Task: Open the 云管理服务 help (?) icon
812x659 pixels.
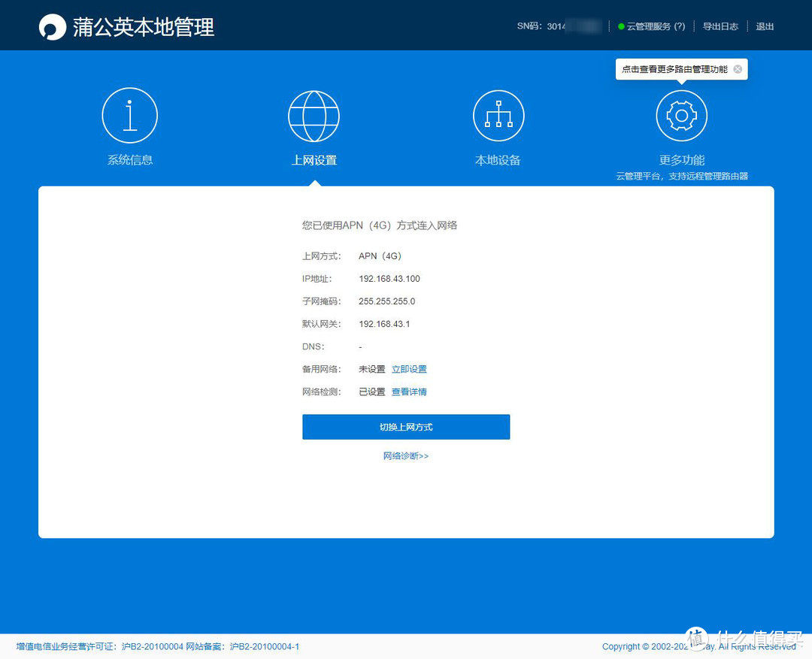Action: point(679,26)
